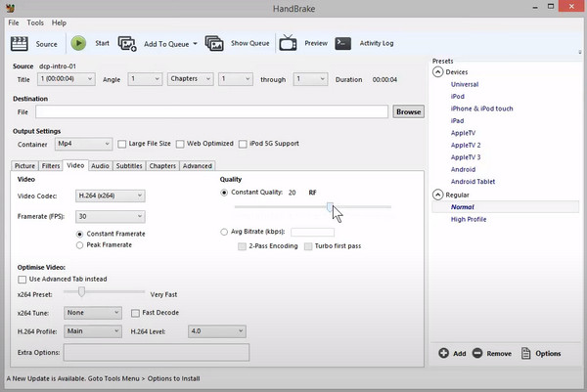Open the end chapter dropdown after 'through'
This screenshot has width=587, height=392.
[x=310, y=79]
